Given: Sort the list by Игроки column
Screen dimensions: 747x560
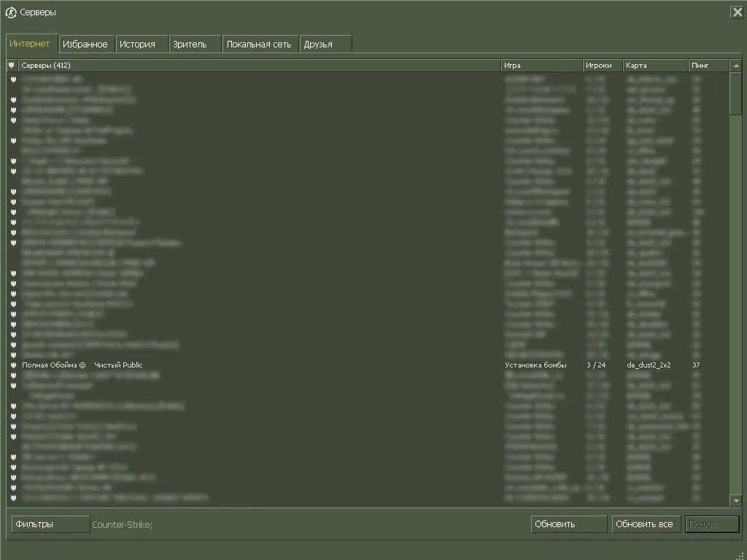Looking at the screenshot, I should [x=603, y=65].
